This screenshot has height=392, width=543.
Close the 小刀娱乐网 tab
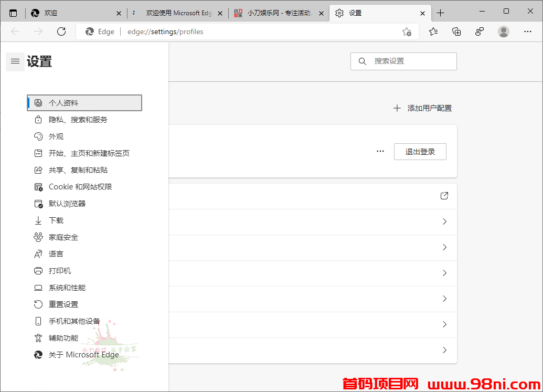point(322,14)
